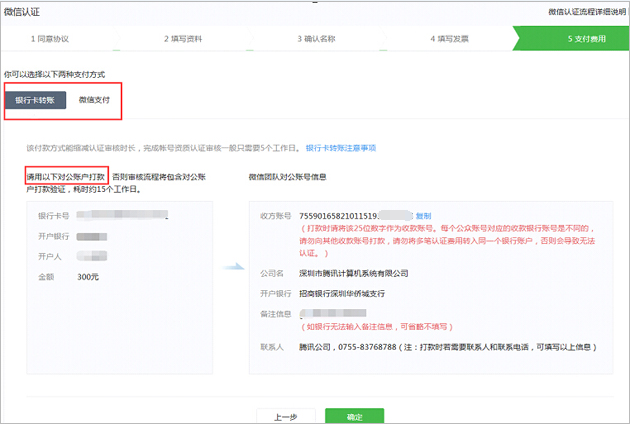Click the 你可以选择以下两种支付方式 text

click(54, 74)
